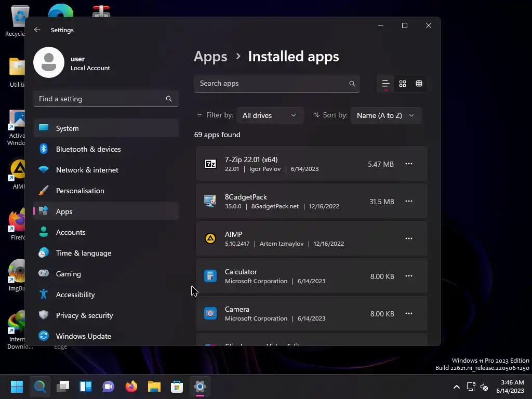The image size is (532, 399).
Task: Click the muted volume tray icon
Action: tap(484, 387)
